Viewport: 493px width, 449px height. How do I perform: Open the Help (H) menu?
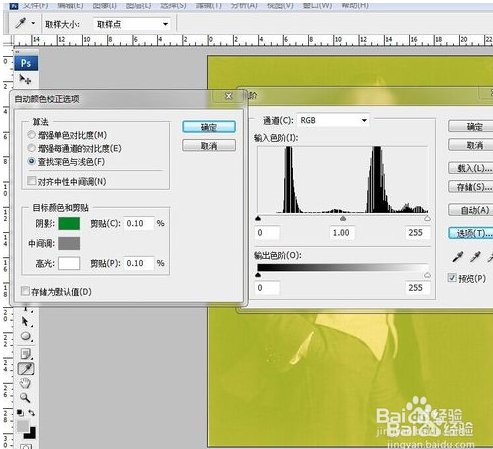[x=355, y=5]
